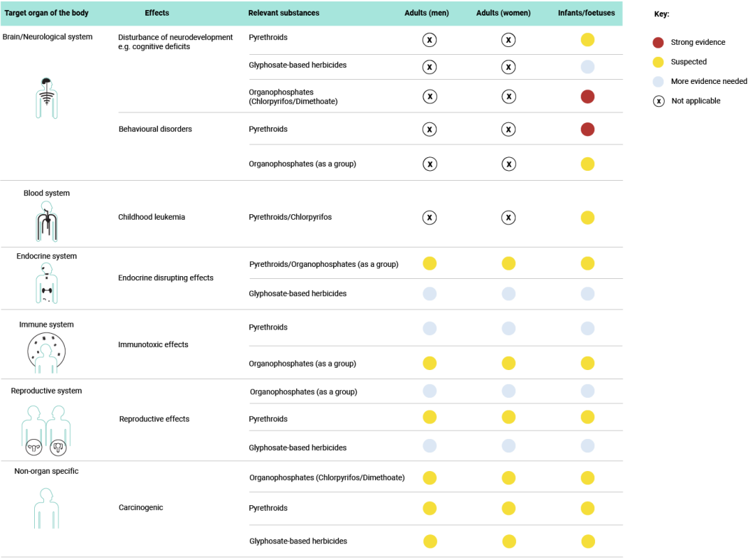Click the Carcinogenic effect label
The image size is (748, 560).
click(x=141, y=507)
